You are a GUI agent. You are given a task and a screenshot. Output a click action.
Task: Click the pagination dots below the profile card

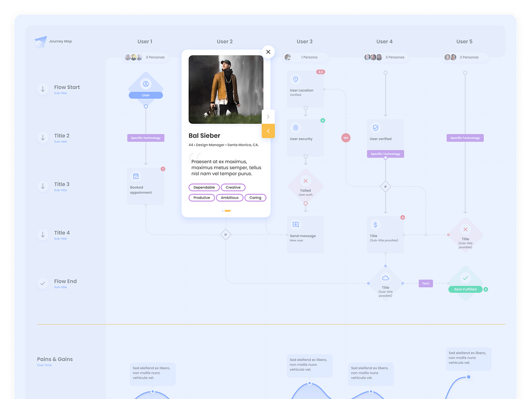click(226, 211)
